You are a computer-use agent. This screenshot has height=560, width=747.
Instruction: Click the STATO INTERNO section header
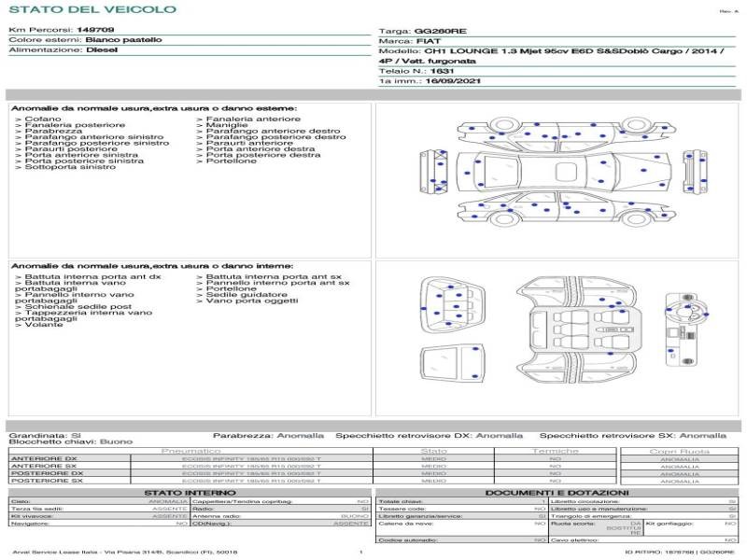tap(190, 493)
